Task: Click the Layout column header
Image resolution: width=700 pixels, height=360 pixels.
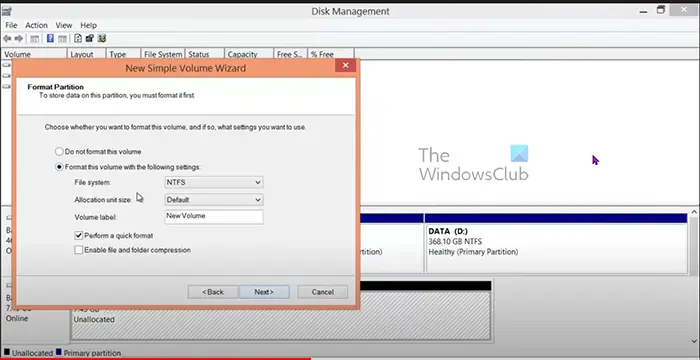Action: click(x=86, y=54)
